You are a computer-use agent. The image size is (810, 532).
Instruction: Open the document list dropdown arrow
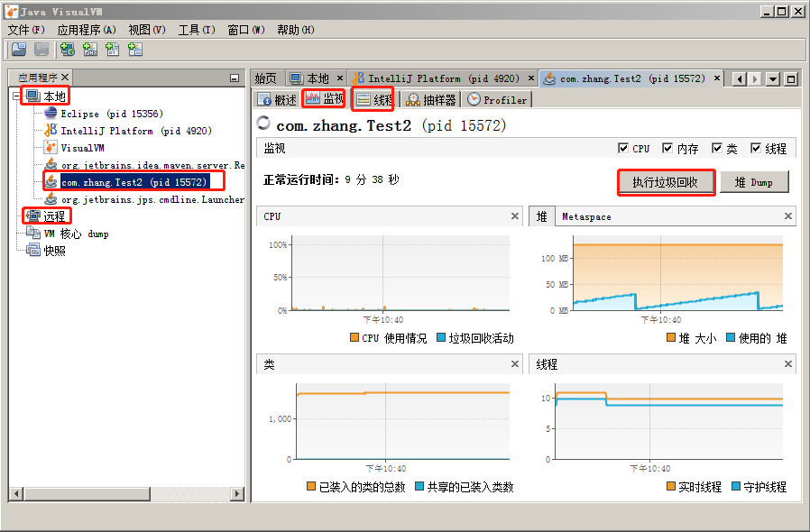point(773,79)
